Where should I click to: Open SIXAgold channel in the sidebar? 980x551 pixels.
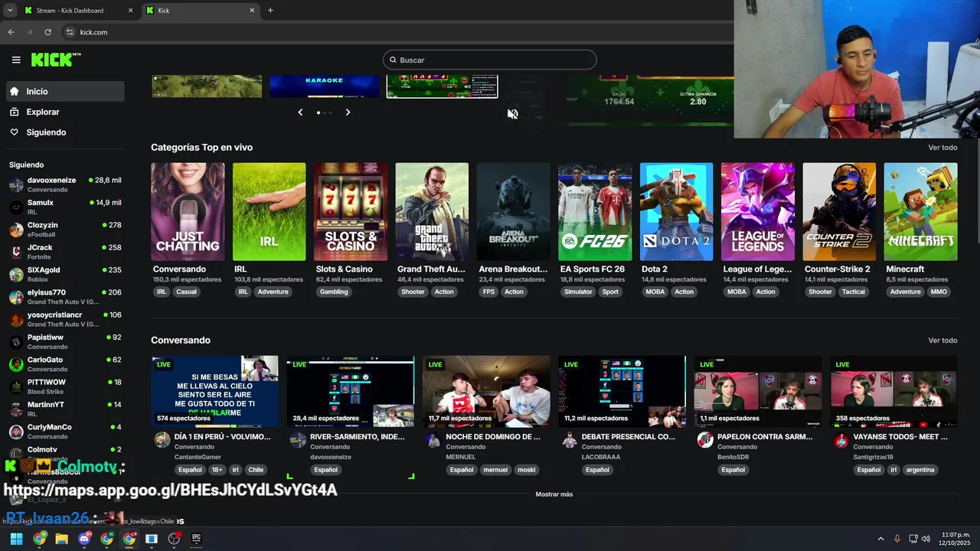pos(65,274)
